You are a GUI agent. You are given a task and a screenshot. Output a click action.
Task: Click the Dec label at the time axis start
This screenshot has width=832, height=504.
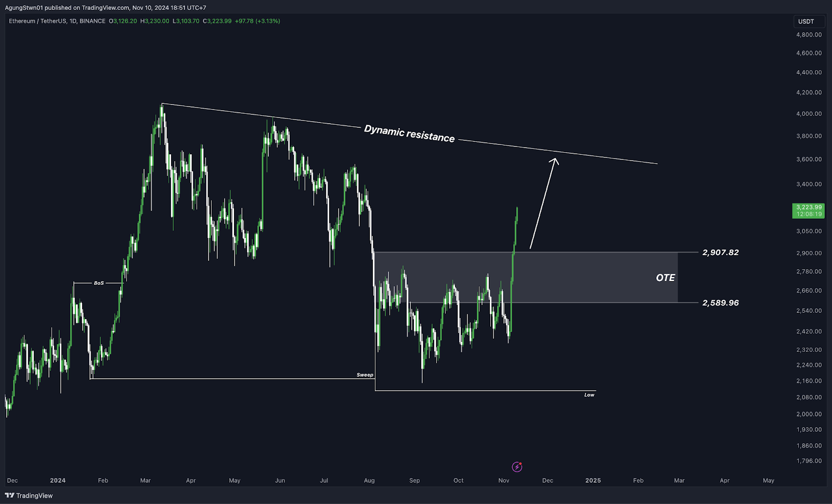12,481
